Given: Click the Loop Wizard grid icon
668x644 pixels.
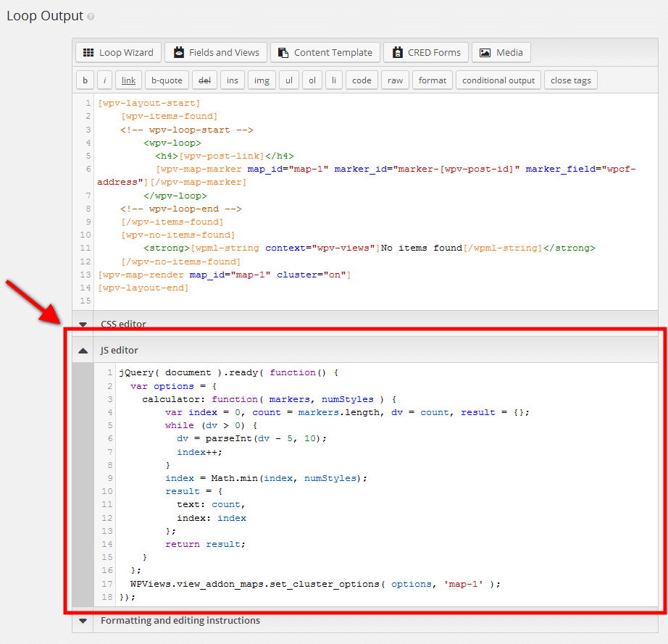Looking at the screenshot, I should [88, 52].
